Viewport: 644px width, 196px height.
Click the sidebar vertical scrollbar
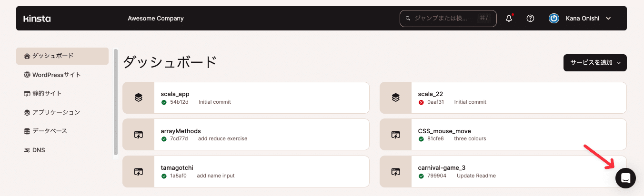(115, 102)
